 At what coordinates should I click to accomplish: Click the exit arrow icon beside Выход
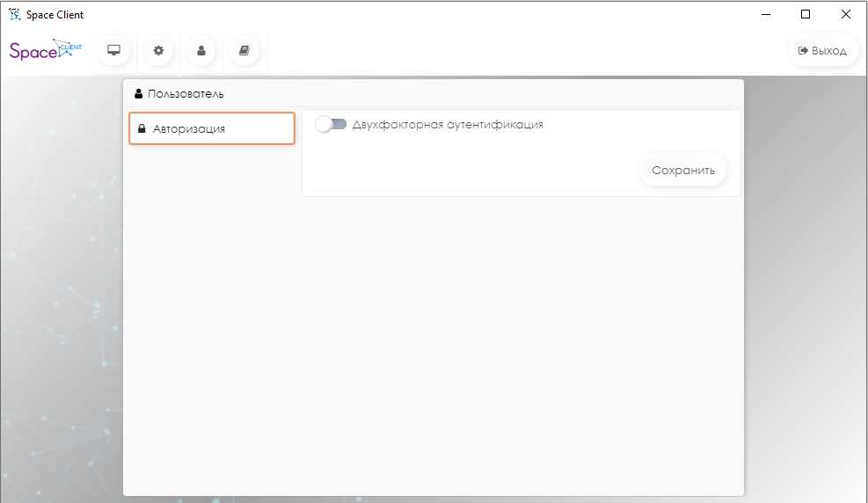pos(802,51)
